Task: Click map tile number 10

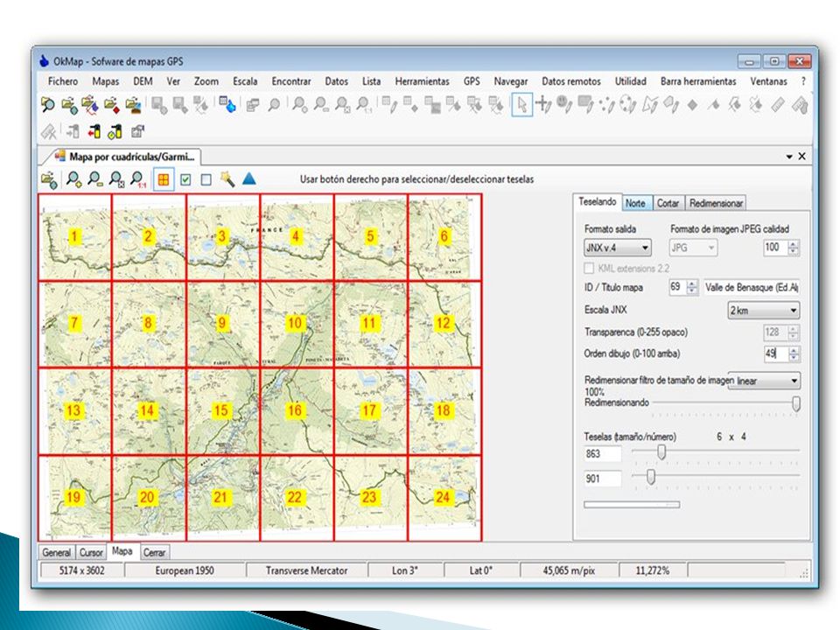Action: [x=297, y=324]
